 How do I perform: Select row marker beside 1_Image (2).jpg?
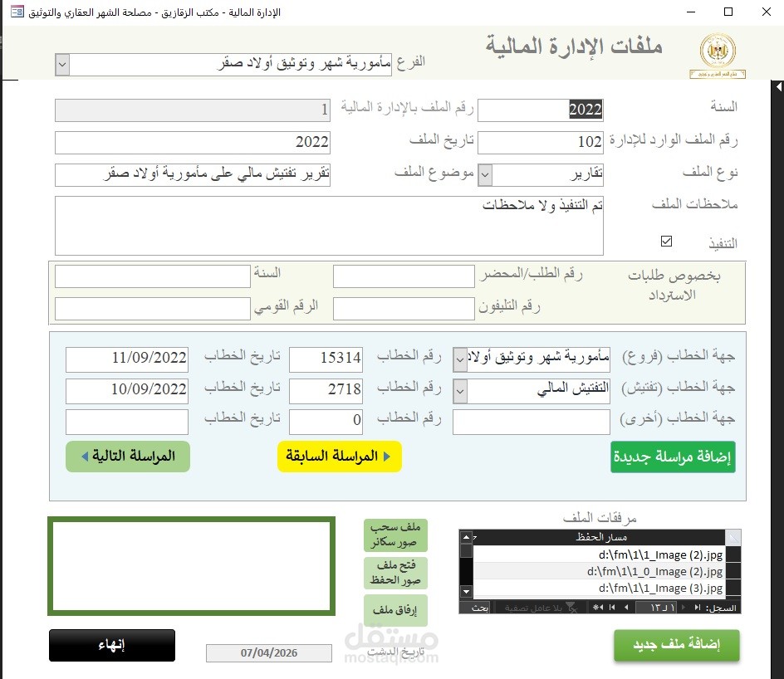pyautogui.click(x=733, y=554)
